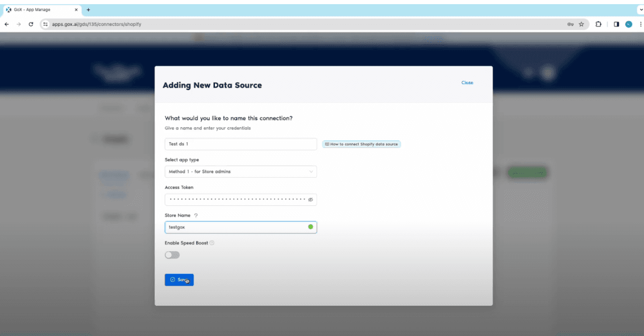Open the browser Extensions puzzle icon
This screenshot has height=336, width=644.
[598, 24]
